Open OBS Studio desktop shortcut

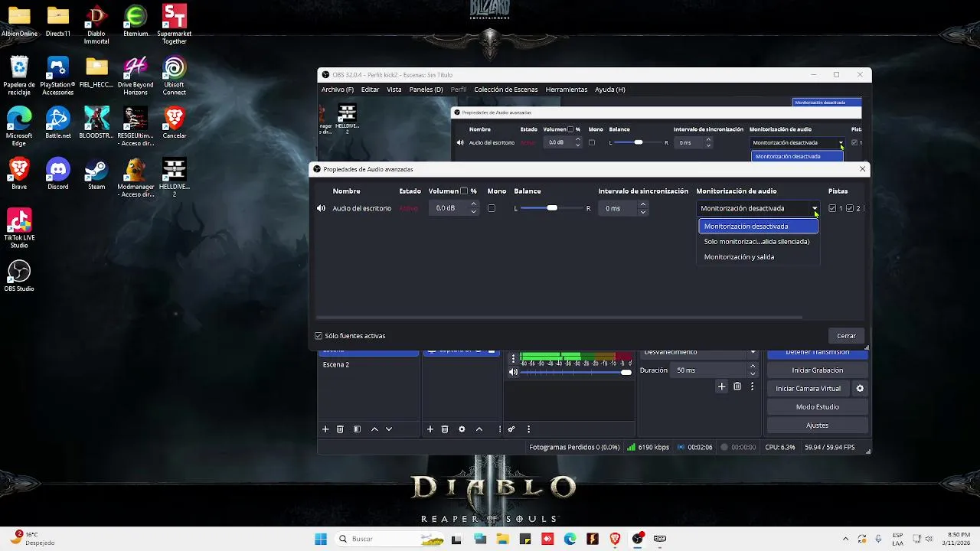pos(19,275)
